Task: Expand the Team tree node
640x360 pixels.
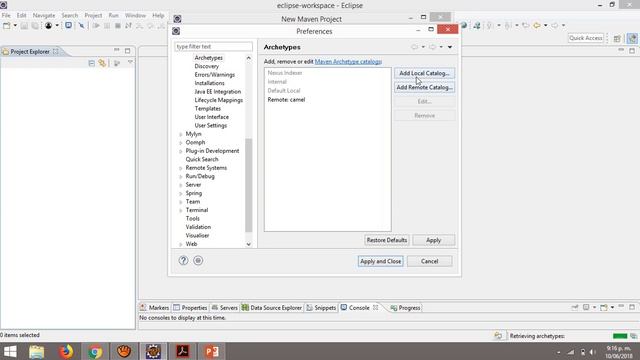Action: pyautogui.click(x=181, y=202)
